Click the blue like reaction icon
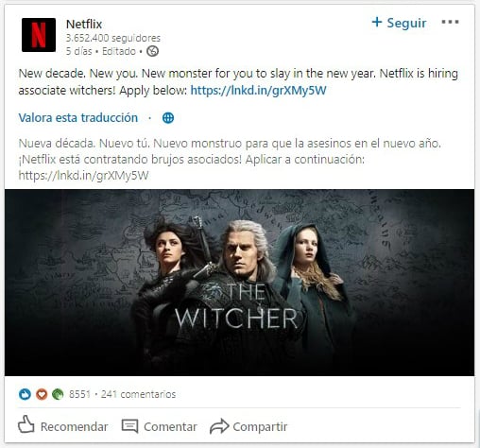This screenshot has width=480, height=448. (x=25, y=394)
